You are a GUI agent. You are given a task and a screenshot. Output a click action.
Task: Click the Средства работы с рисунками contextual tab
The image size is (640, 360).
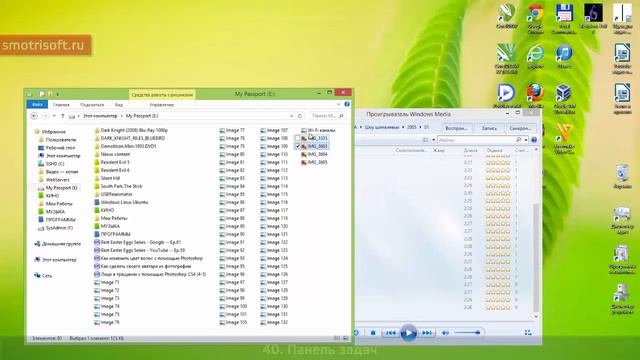tap(162, 95)
